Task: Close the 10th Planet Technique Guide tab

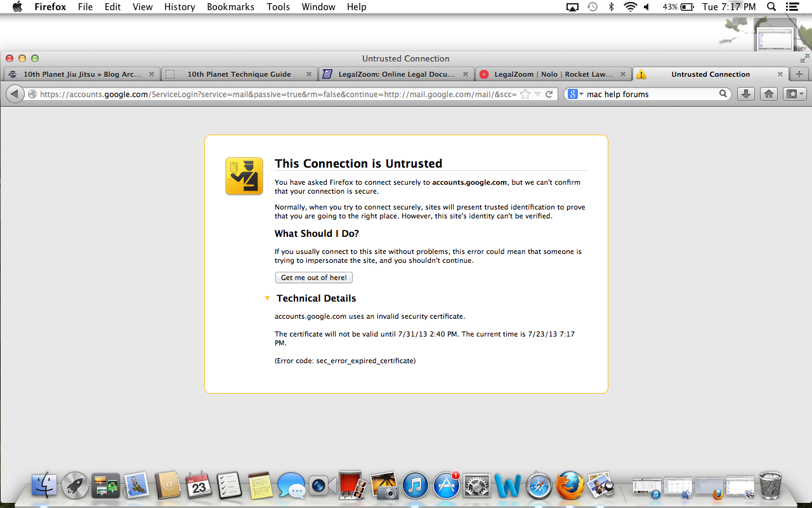Action: click(309, 74)
